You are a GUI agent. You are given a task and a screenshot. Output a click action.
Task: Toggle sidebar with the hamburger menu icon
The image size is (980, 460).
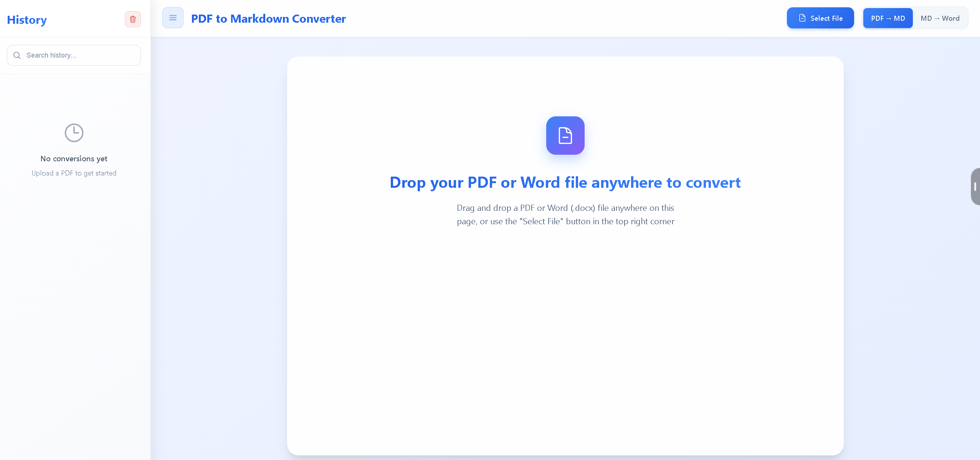click(173, 18)
